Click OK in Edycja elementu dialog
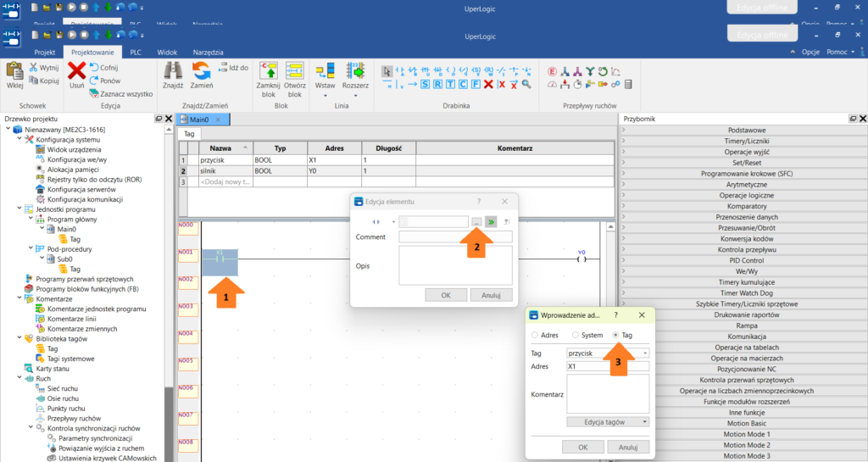Image resolution: width=868 pixels, height=462 pixels. (446, 296)
